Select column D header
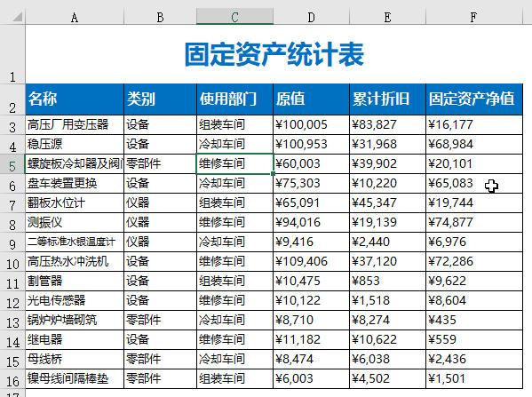Screen dimensions: 532x397 coord(311,17)
